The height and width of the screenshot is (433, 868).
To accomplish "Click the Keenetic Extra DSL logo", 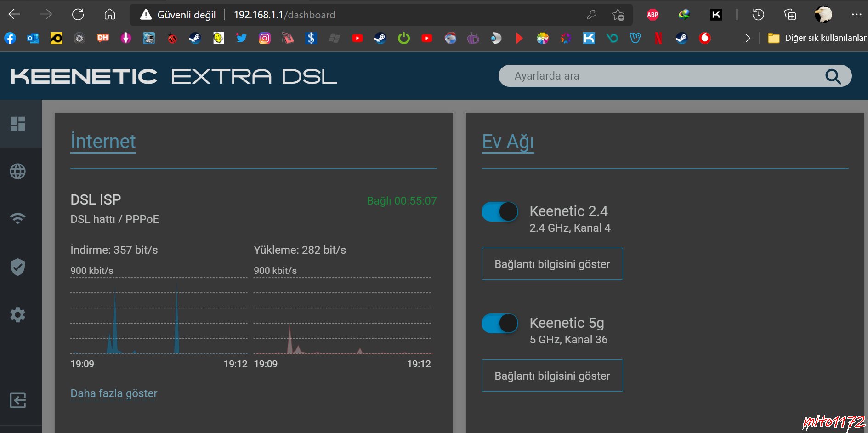I will (x=174, y=76).
